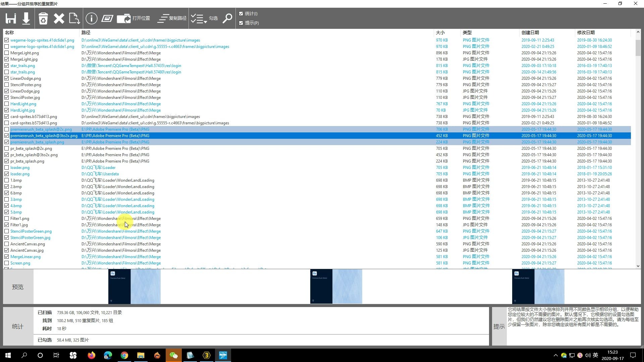Open the file info (i) icon
This screenshot has width=644, height=362.
click(x=91, y=18)
